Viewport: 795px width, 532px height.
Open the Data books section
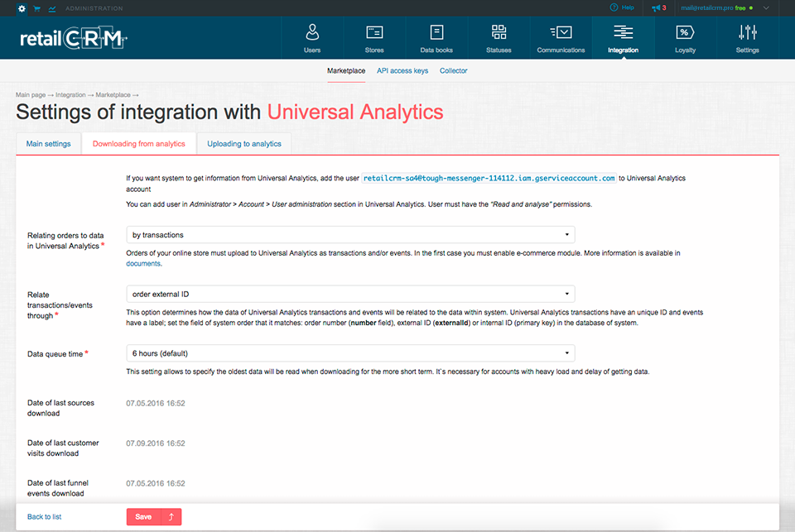coord(436,39)
